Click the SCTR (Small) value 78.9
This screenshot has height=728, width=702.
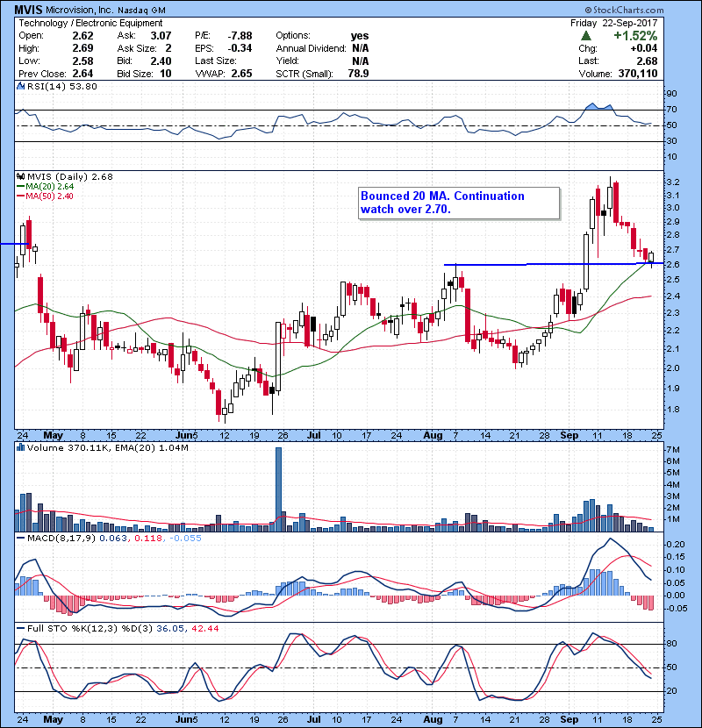click(358, 74)
